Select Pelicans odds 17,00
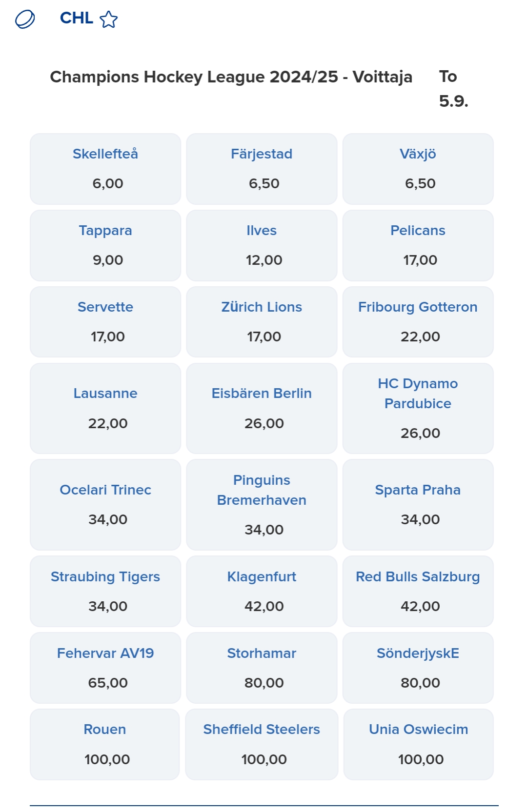Image resolution: width=527 pixels, height=812 pixels. pos(418,245)
